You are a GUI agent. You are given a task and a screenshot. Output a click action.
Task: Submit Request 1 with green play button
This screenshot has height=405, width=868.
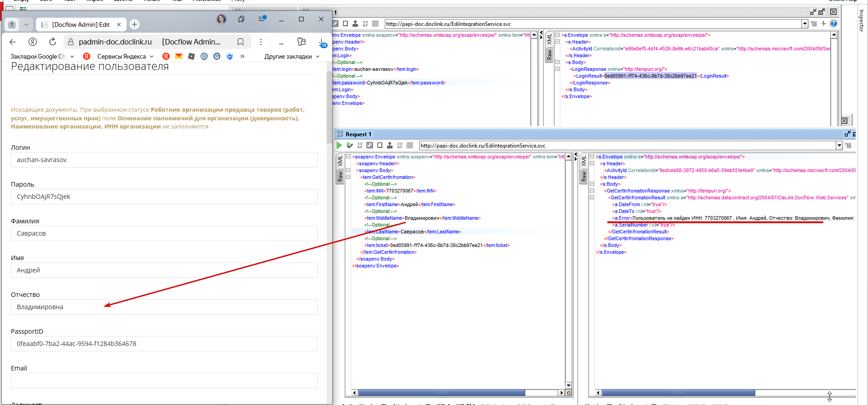tap(339, 145)
